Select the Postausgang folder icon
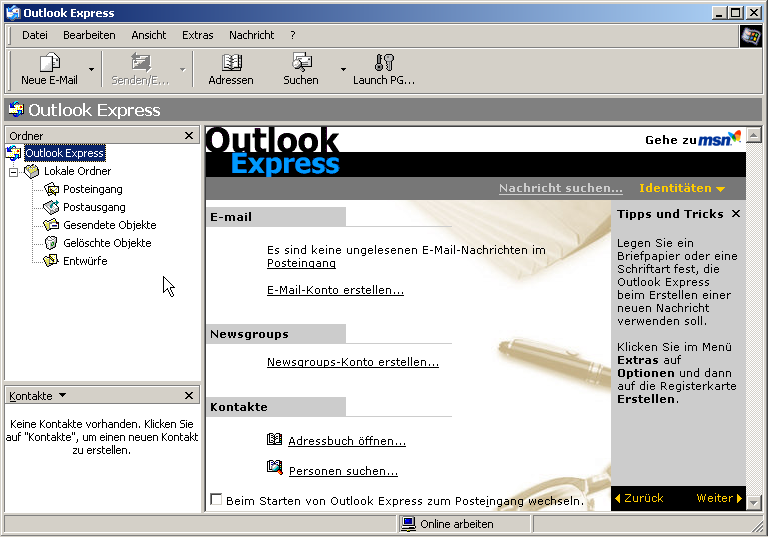The image size is (768, 537). 51,207
